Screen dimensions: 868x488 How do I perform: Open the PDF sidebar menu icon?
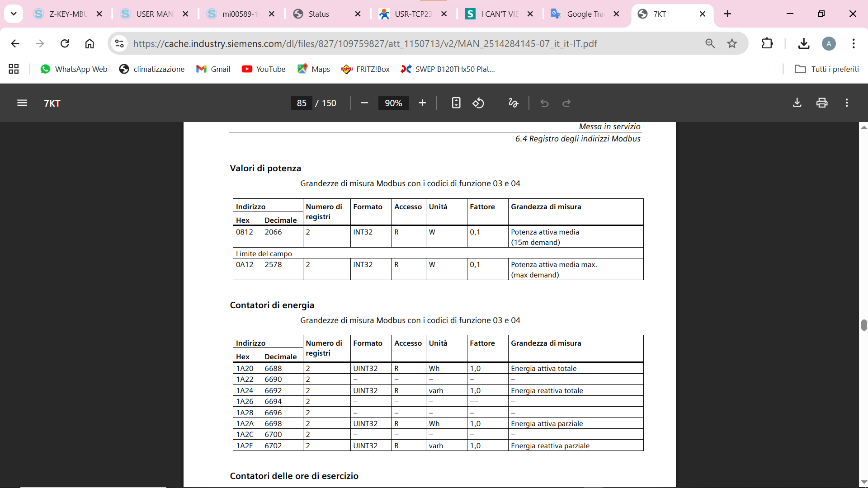22,103
